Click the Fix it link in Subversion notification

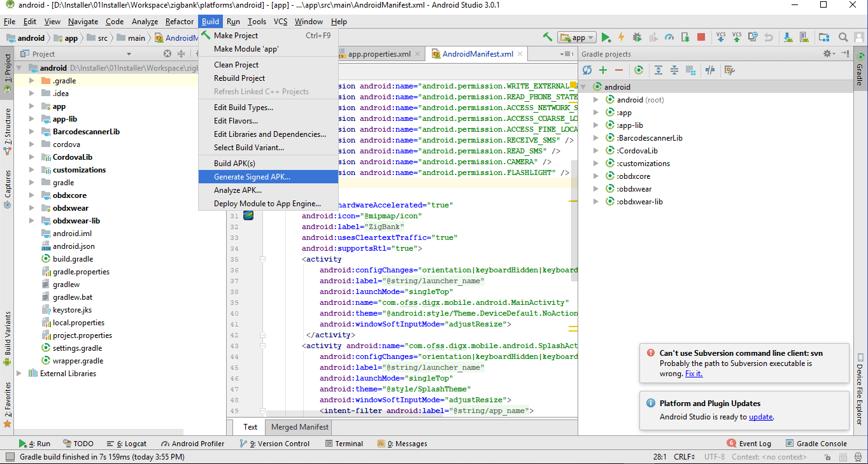[694, 374]
